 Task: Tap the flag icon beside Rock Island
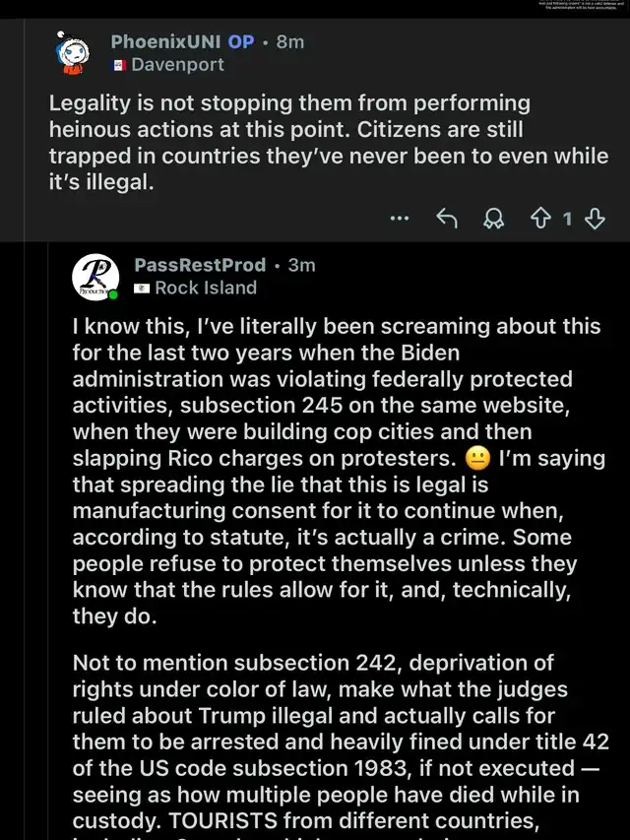pyautogui.click(x=142, y=289)
